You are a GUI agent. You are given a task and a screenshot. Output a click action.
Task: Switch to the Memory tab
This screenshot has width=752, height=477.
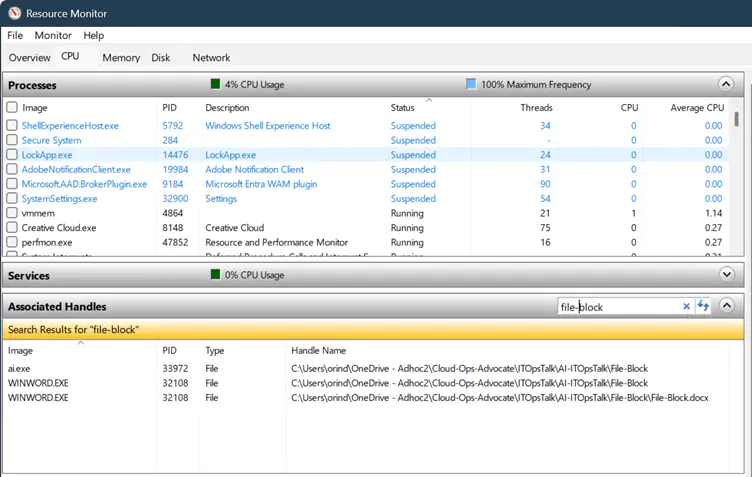(121, 58)
